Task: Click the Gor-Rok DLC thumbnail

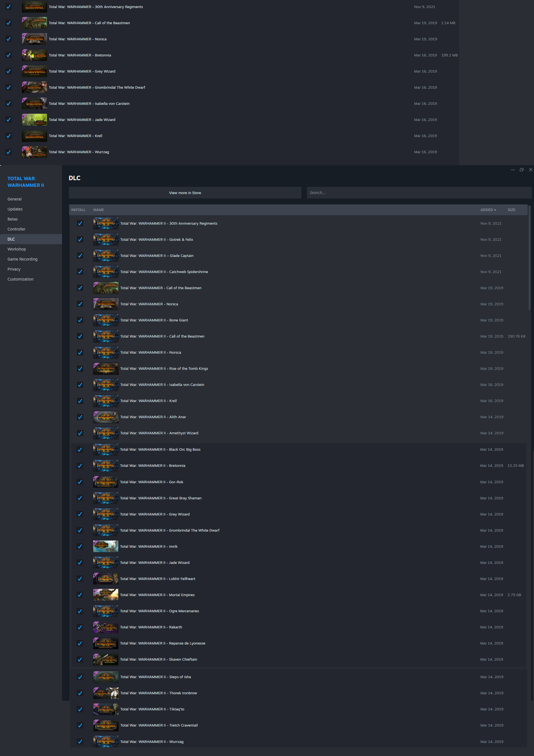Action: (x=106, y=482)
